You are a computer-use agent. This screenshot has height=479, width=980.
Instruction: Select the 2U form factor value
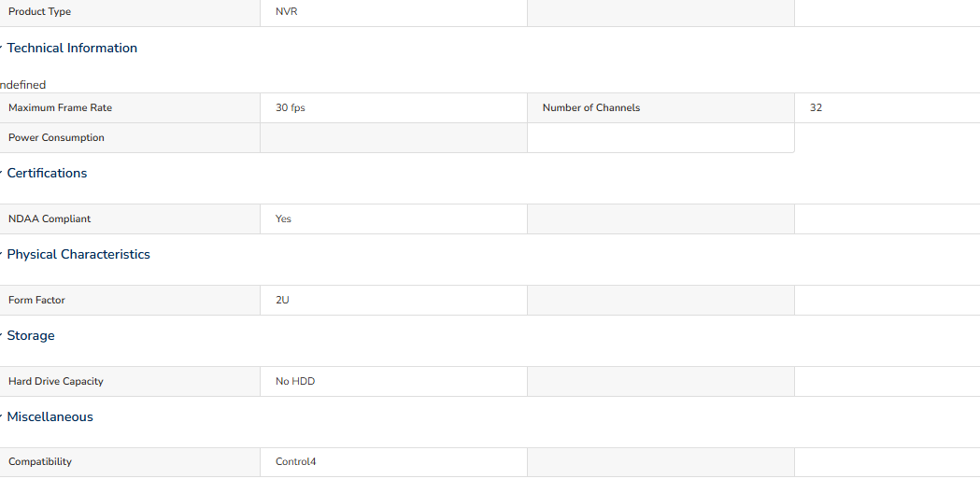point(282,300)
